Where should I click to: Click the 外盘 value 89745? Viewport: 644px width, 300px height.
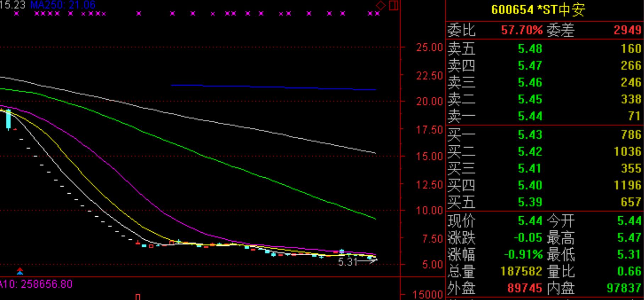(x=524, y=288)
